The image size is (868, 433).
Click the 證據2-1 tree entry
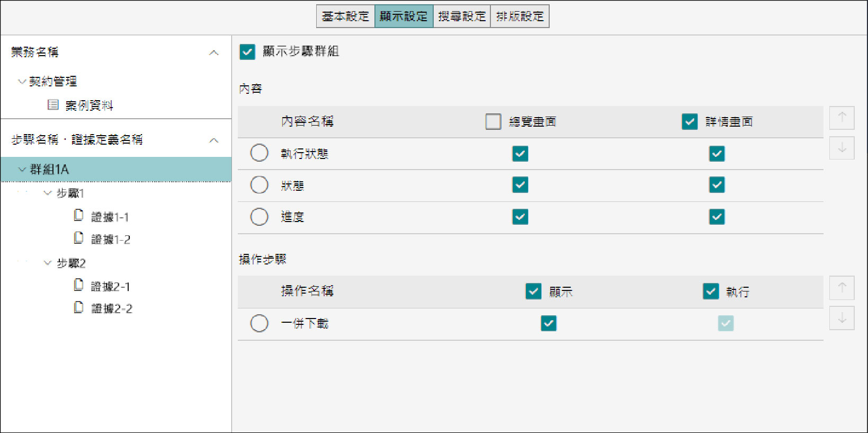click(x=110, y=287)
